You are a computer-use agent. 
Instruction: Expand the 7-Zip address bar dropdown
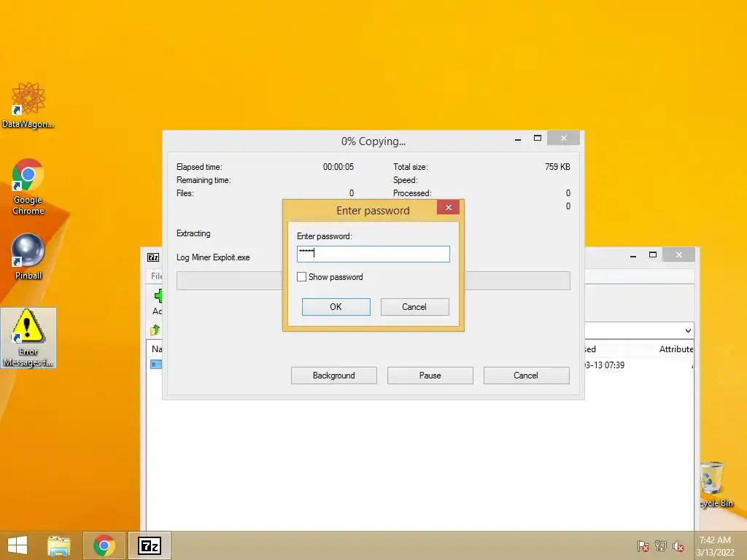click(688, 330)
